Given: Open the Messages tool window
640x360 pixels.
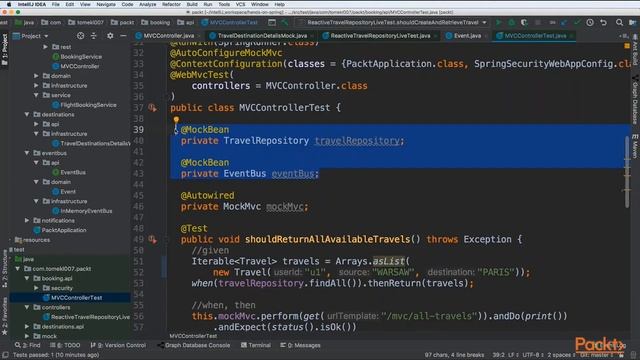Looking at the screenshot, I should point(300,345).
